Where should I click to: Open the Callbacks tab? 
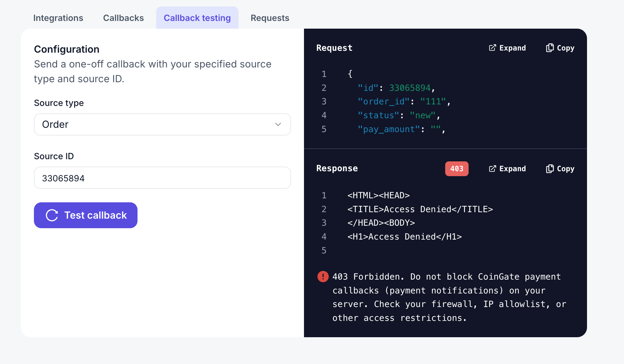click(123, 18)
